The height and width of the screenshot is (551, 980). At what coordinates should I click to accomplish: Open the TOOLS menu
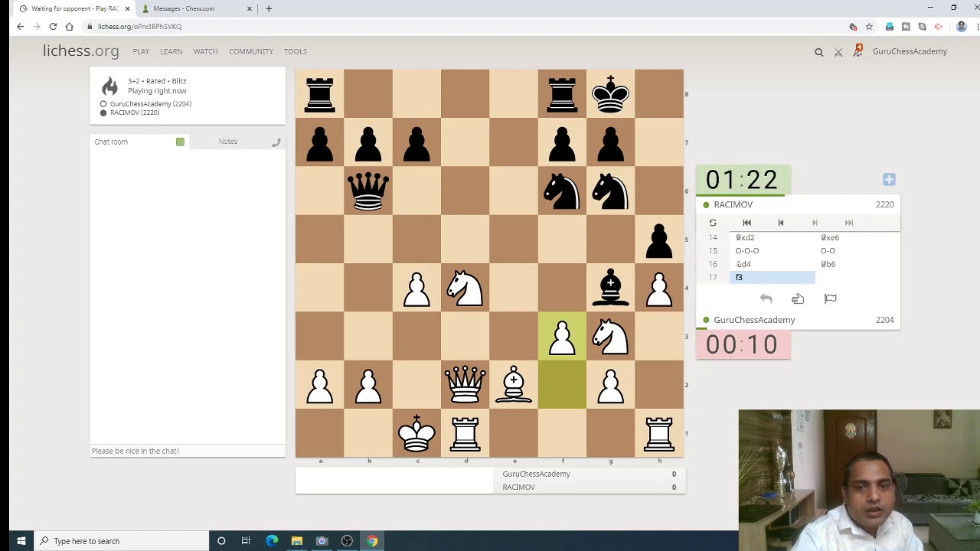[296, 51]
